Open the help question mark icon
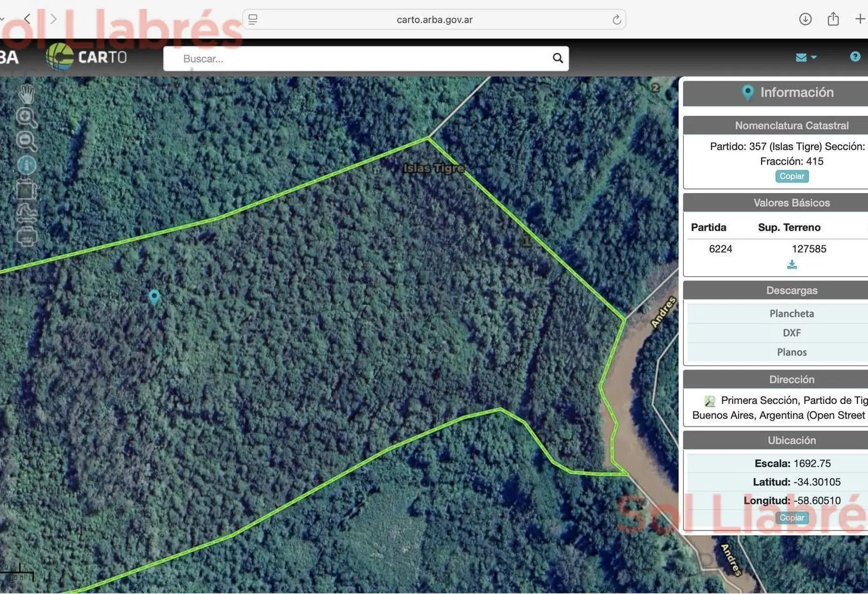The height and width of the screenshot is (594, 868). (855, 56)
